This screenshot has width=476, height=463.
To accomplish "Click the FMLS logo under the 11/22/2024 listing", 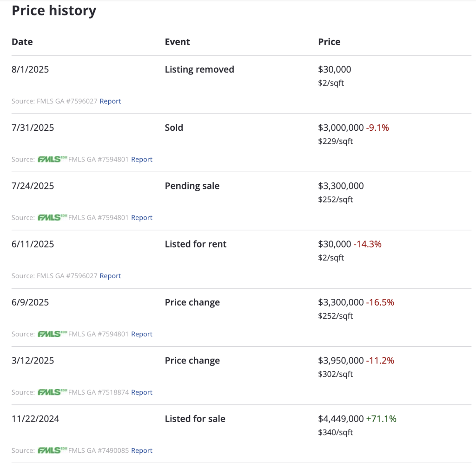I will click(52, 450).
